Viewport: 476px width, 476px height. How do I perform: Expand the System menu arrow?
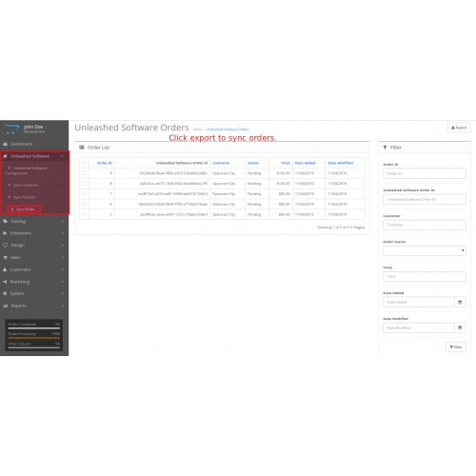63,293
